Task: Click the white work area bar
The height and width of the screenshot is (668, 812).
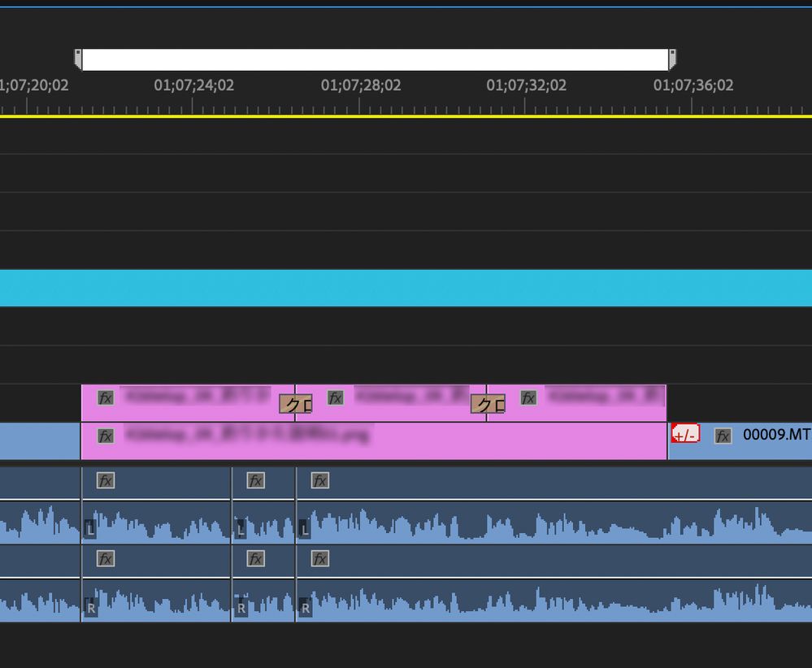Action: click(375, 59)
